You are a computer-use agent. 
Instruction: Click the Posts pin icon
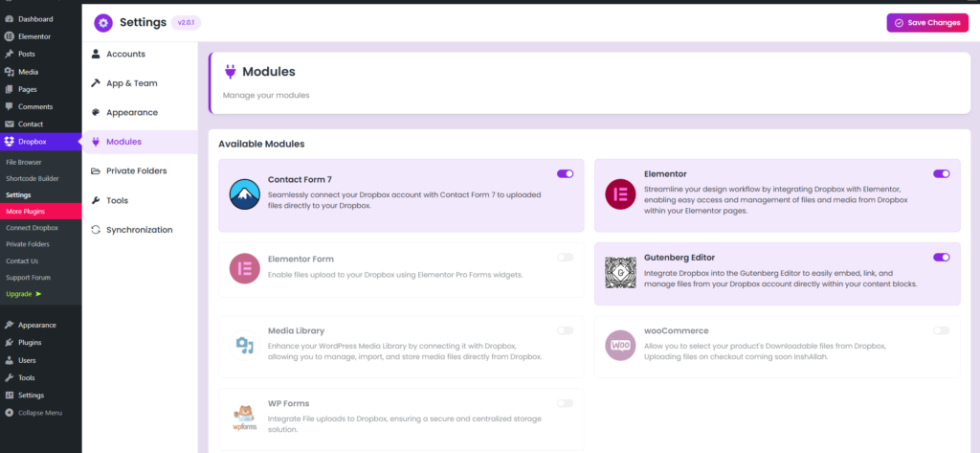(10, 55)
